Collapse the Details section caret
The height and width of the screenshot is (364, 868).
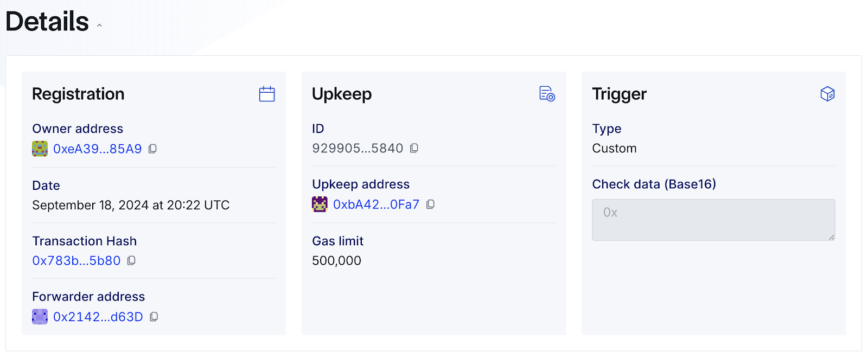(x=99, y=25)
